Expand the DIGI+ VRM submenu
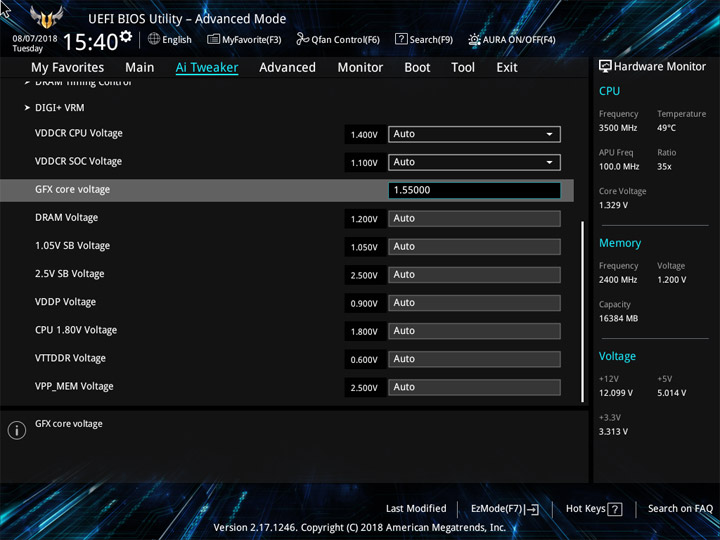This screenshot has width=720, height=540. click(60, 108)
